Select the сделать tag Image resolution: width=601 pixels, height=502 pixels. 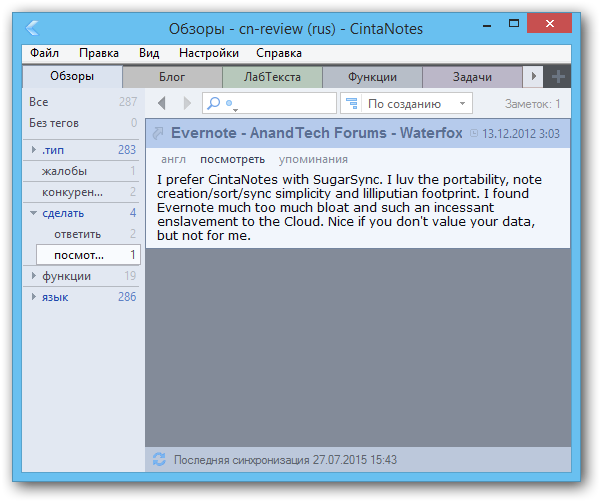click(63, 213)
